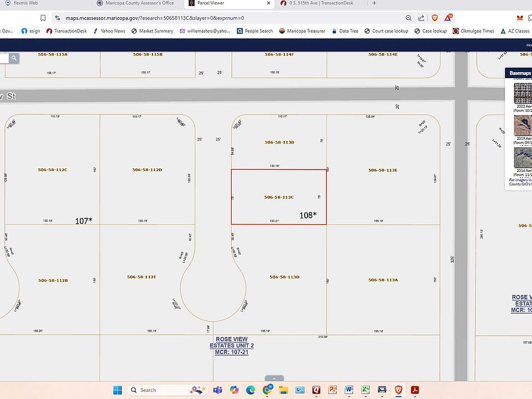Image resolution: width=532 pixels, height=399 pixels.
Task: Click the Windows Start button
Action: pos(117,390)
